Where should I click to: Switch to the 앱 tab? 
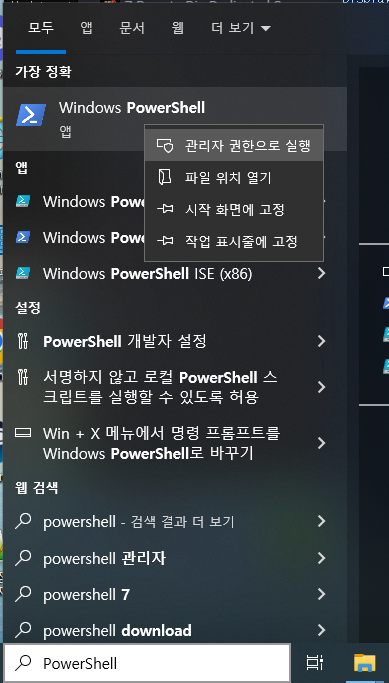(86, 28)
